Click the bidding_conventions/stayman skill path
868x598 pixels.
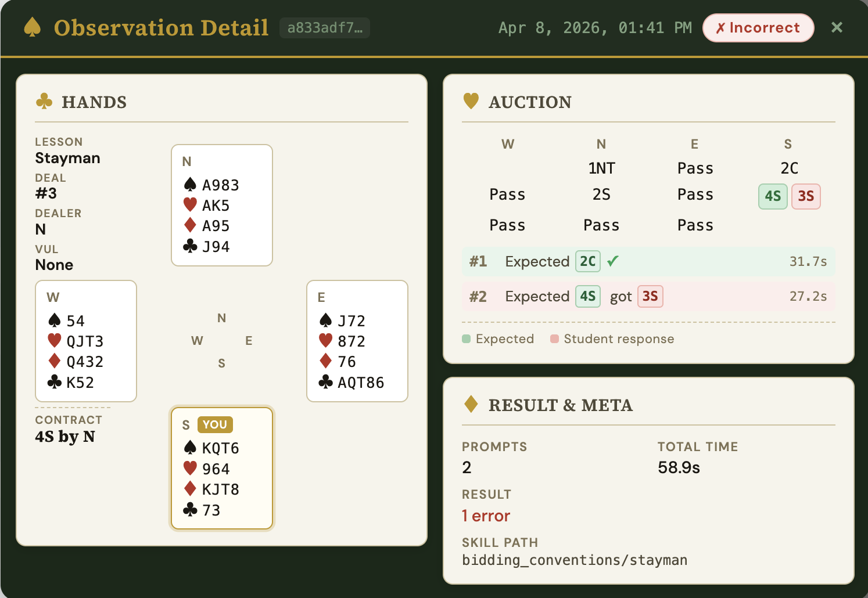tap(574, 560)
